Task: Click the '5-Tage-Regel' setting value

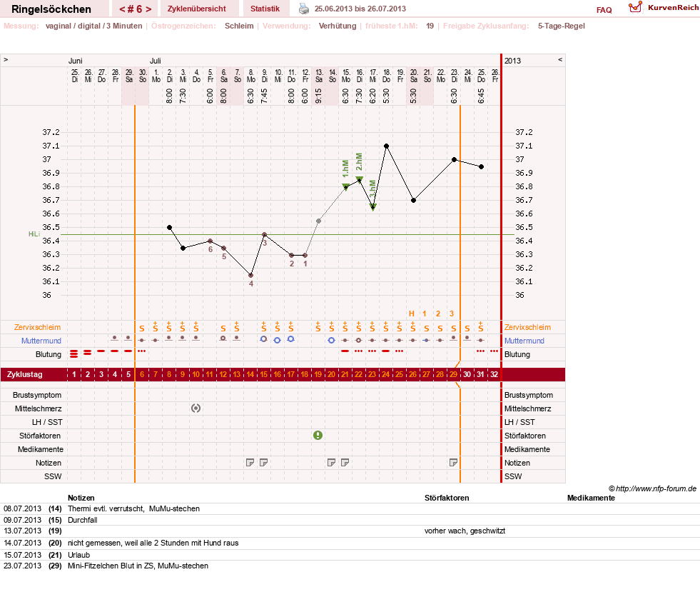Action: tap(561, 26)
